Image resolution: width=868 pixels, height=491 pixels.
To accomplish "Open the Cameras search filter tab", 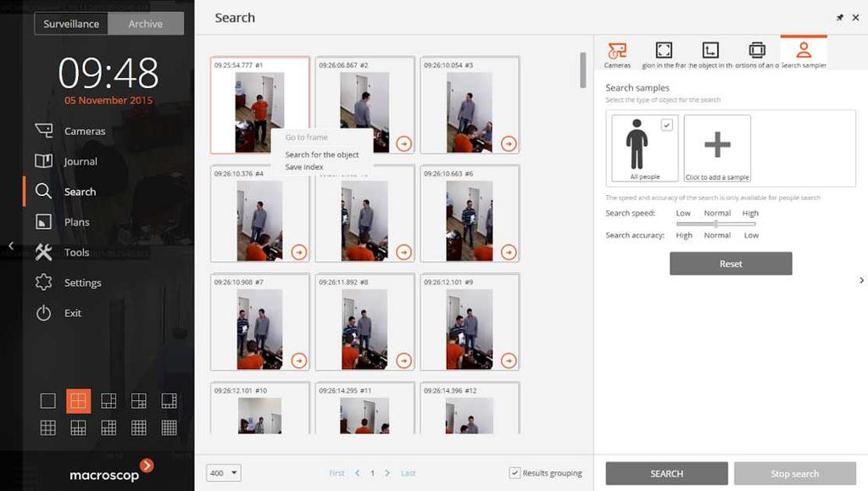I will [617, 55].
